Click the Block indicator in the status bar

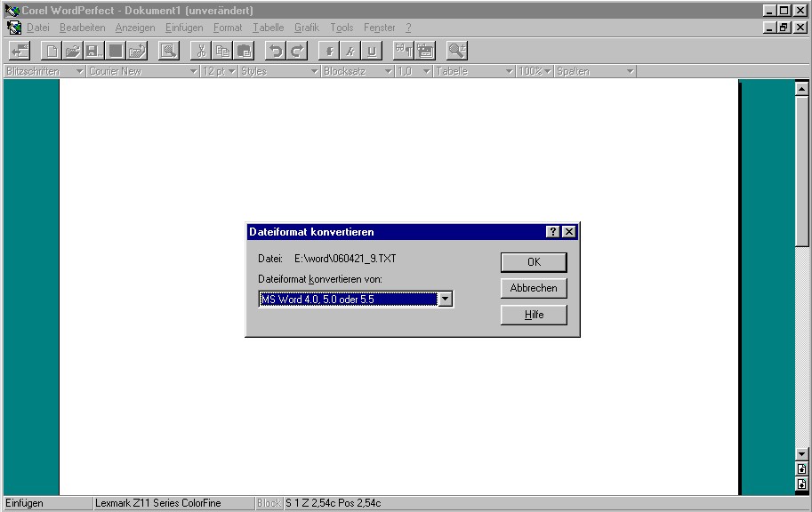[x=269, y=503]
